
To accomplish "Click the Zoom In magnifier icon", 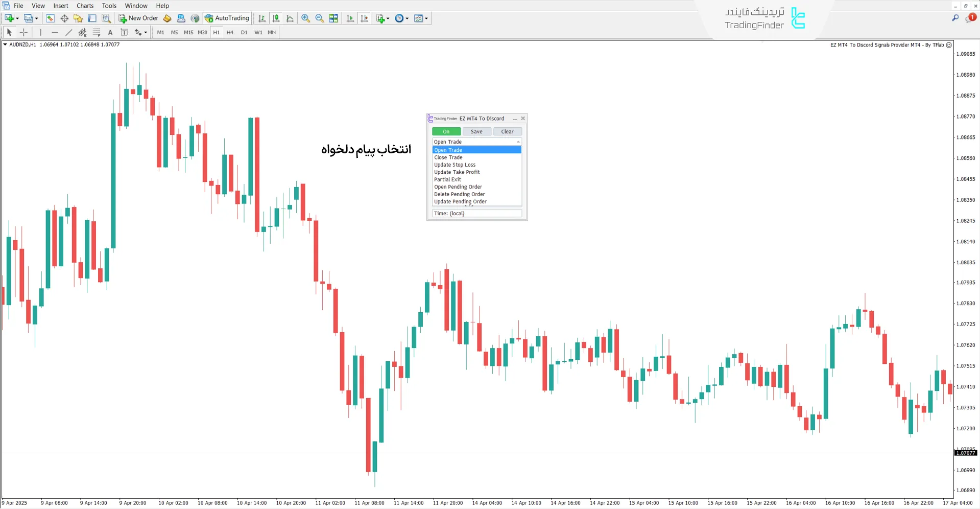I will [305, 18].
